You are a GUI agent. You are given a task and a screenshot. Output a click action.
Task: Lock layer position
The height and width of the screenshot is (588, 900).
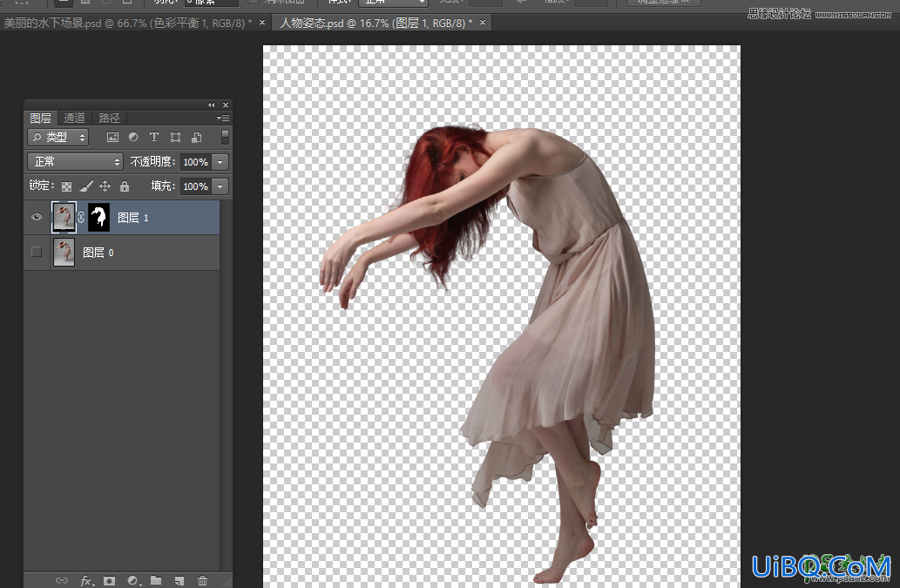105,186
